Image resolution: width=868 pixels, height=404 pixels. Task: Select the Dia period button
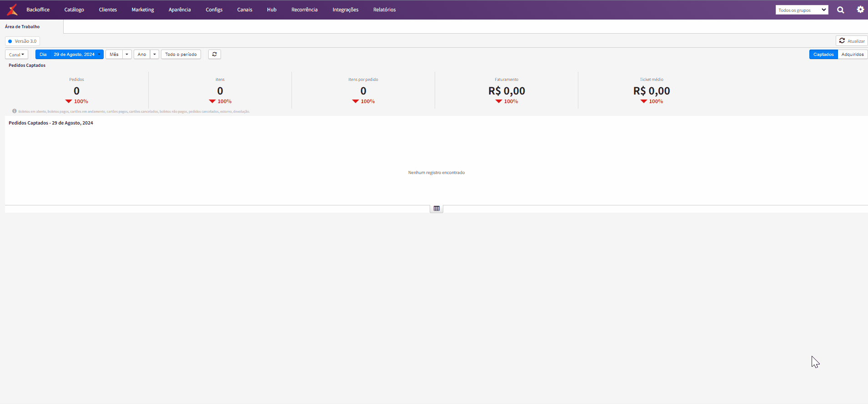click(43, 55)
